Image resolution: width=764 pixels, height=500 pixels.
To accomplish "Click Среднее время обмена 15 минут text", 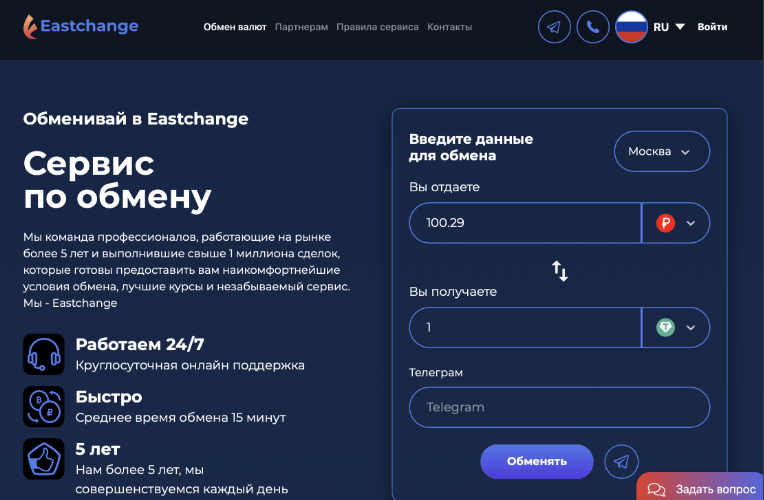I will 181,418.
